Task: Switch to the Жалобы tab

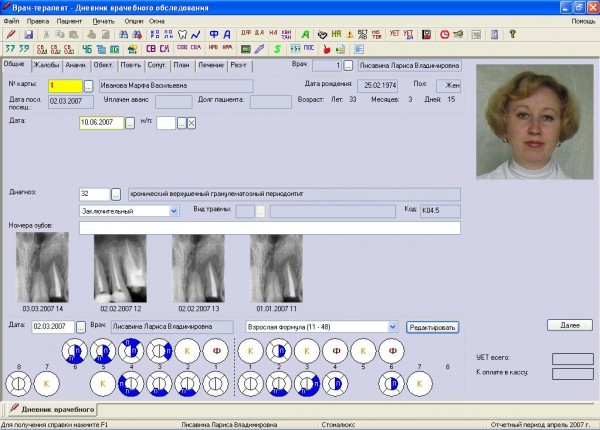Action: tap(46, 65)
